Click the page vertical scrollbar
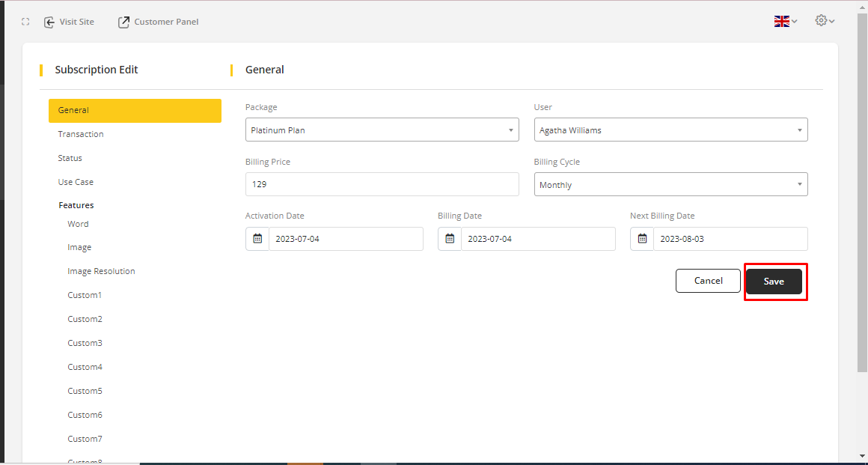868x465 pixels. (862, 225)
